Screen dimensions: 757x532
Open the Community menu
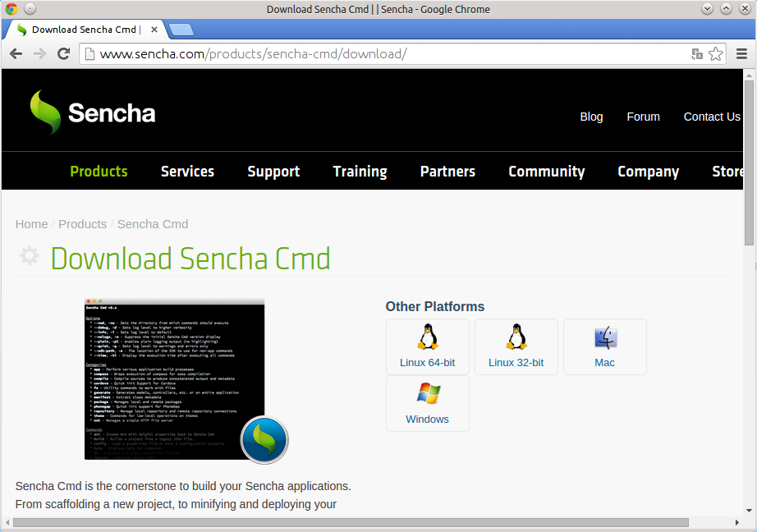point(546,171)
